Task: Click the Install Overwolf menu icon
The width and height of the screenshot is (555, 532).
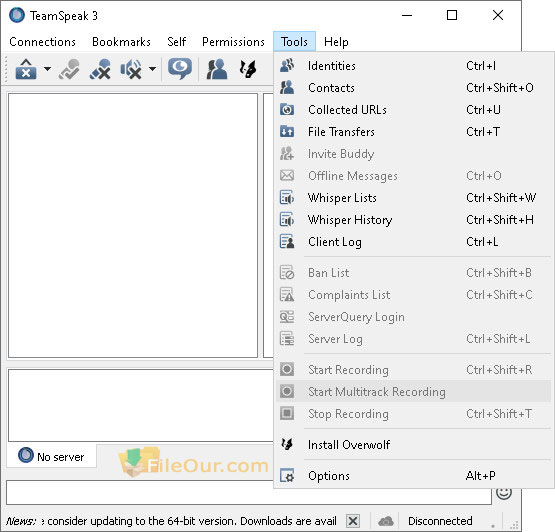Action: (x=287, y=444)
